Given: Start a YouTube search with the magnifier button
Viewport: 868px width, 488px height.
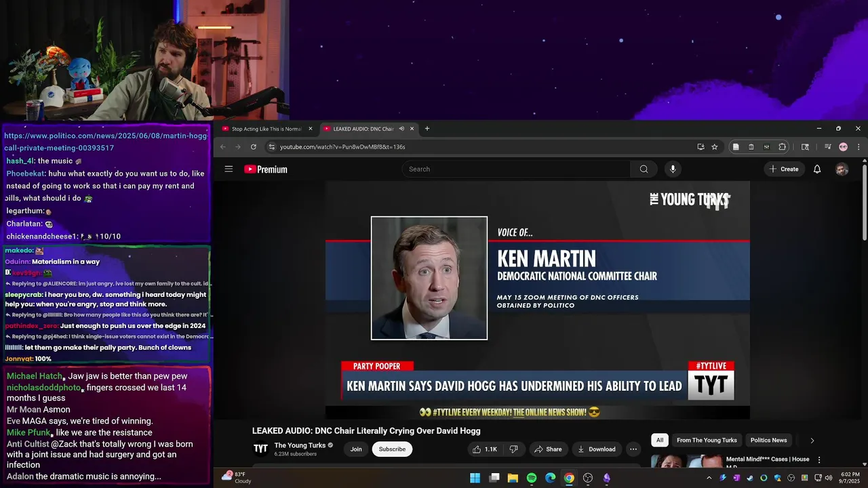Looking at the screenshot, I should (x=644, y=169).
